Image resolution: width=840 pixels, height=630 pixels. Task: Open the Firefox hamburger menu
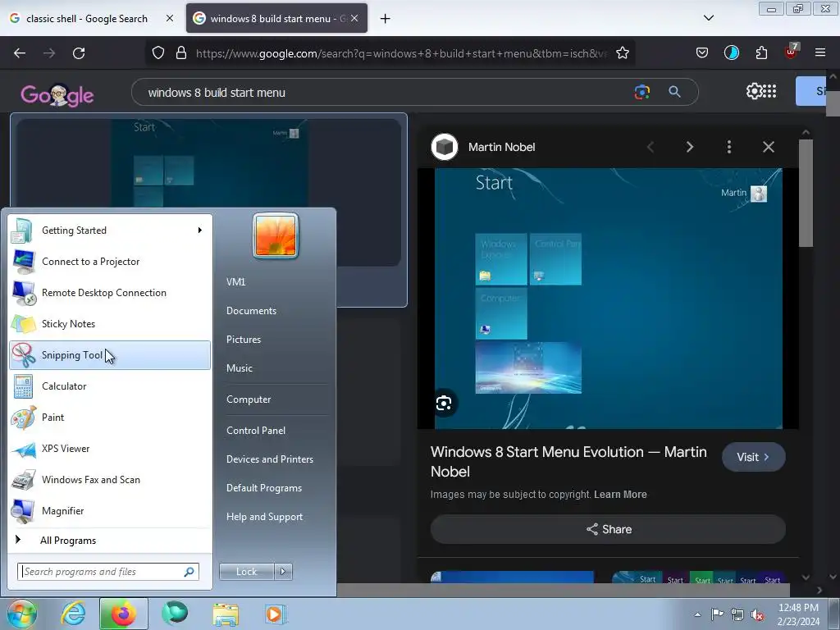pos(820,52)
